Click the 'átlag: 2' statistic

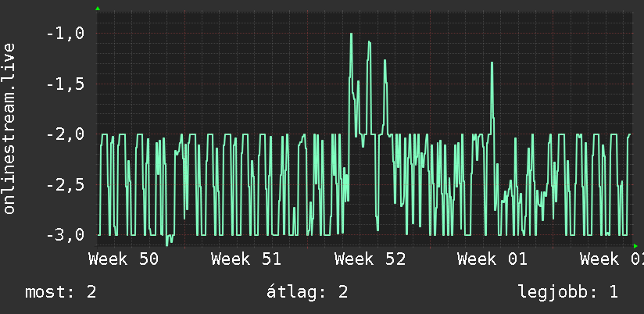307,292
